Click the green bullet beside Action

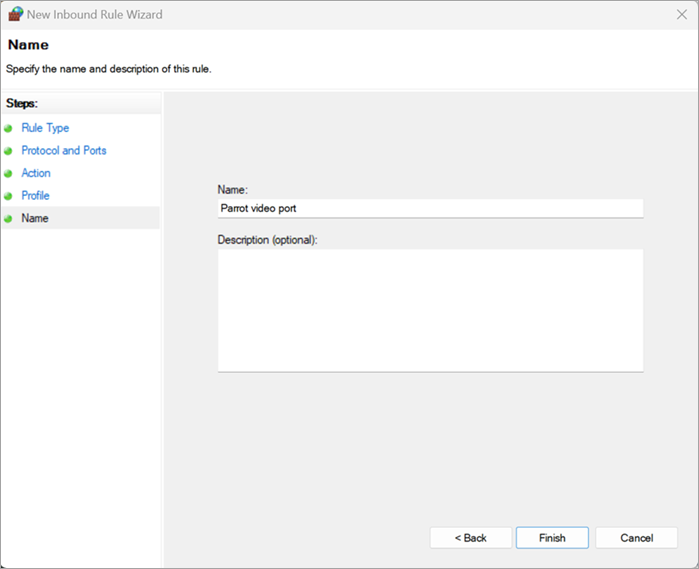coord(9,173)
